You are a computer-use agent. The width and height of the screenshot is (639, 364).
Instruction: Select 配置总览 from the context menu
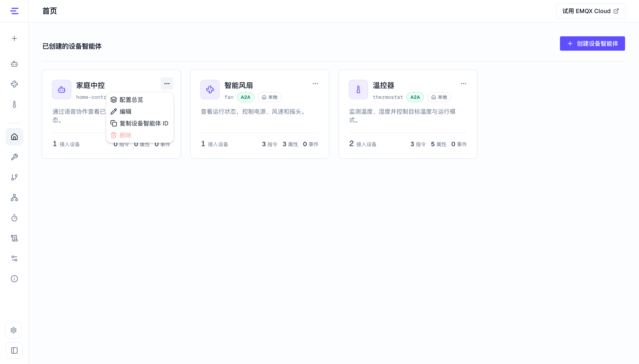[x=140, y=100]
